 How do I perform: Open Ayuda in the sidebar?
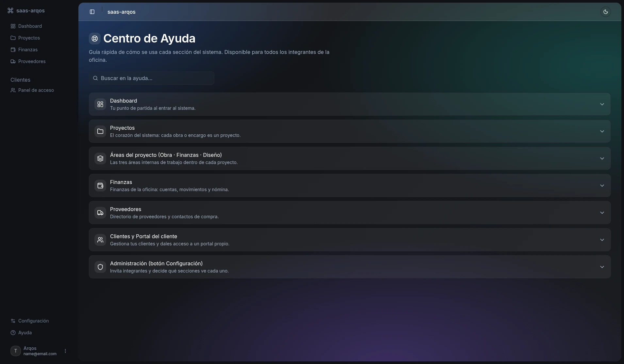(x=39, y=333)
